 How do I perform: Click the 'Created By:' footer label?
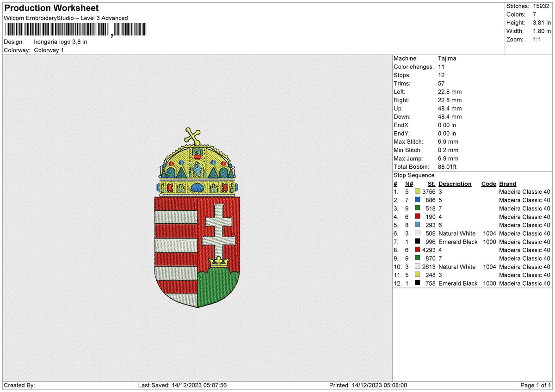pos(19,385)
